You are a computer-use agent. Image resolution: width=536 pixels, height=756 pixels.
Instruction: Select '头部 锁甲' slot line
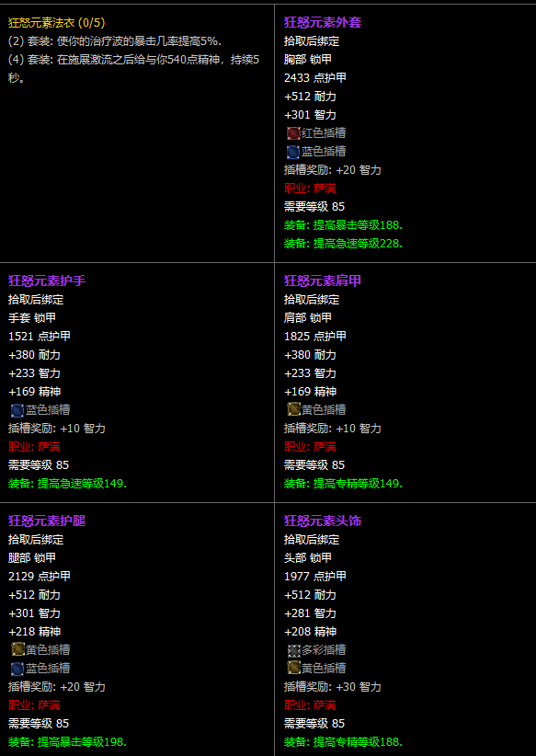pos(307,558)
